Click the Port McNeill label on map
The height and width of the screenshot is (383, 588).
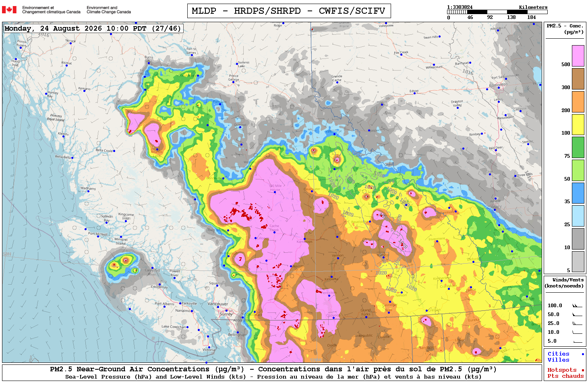(98, 234)
